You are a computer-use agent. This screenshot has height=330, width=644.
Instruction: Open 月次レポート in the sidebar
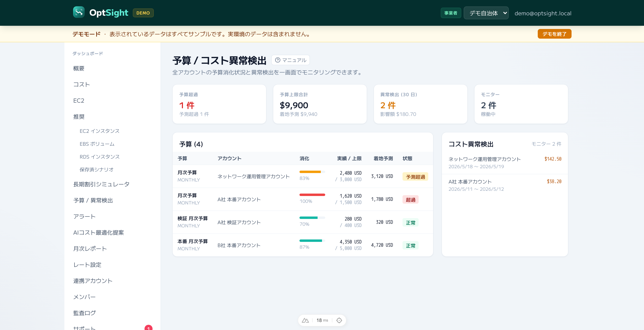coord(90,249)
